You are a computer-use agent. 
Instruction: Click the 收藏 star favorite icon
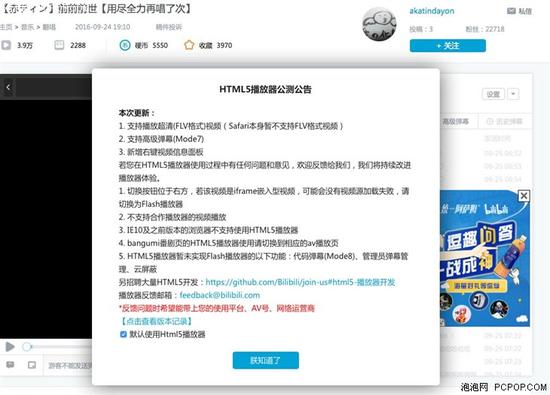189,45
